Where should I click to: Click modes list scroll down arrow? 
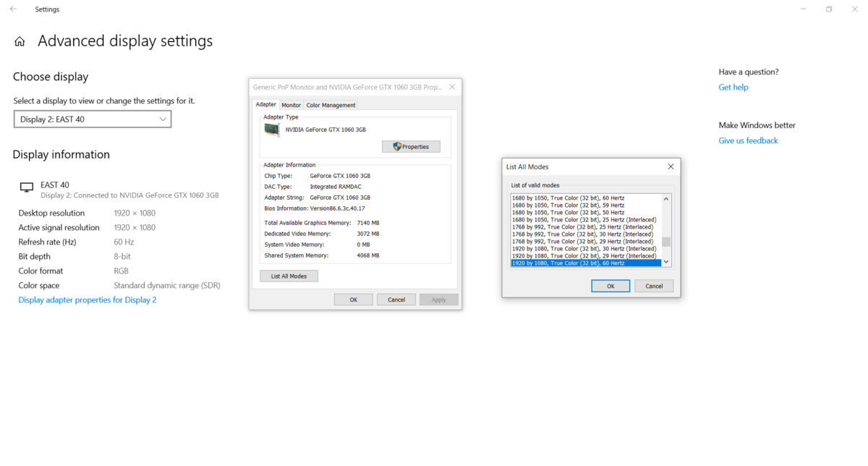[x=666, y=262]
